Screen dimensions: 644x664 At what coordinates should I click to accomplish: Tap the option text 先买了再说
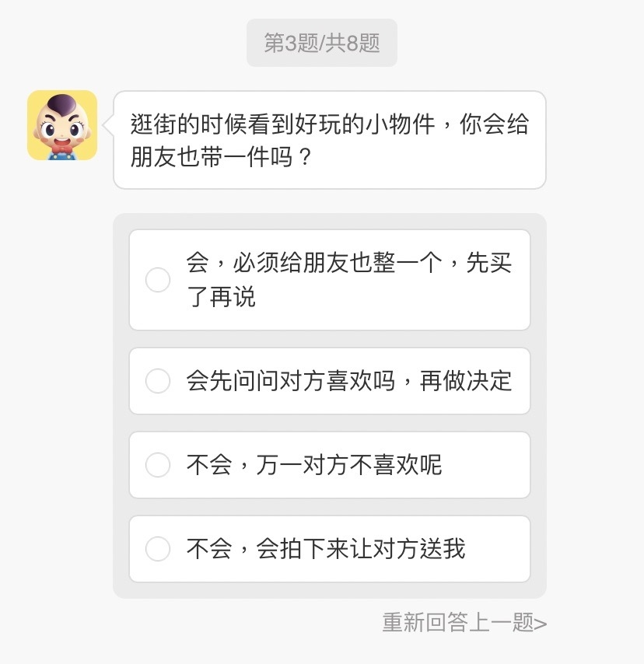[x=222, y=297]
